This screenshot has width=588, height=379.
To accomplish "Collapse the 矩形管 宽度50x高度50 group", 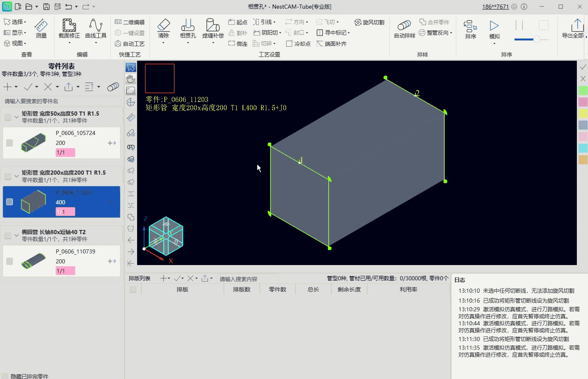I will (x=17, y=117).
